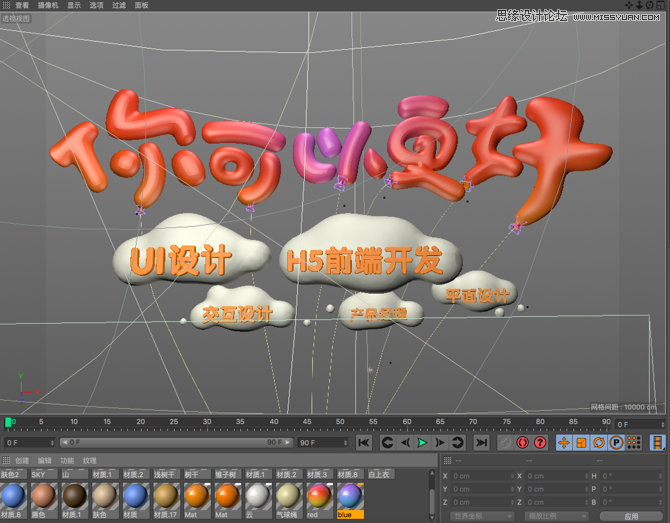This screenshot has height=523, width=670.
Task: Click the viewport orbit rotate camera icon
Action: click(649, 5)
